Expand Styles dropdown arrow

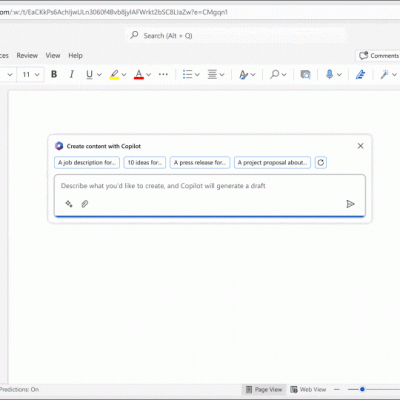[253, 74]
